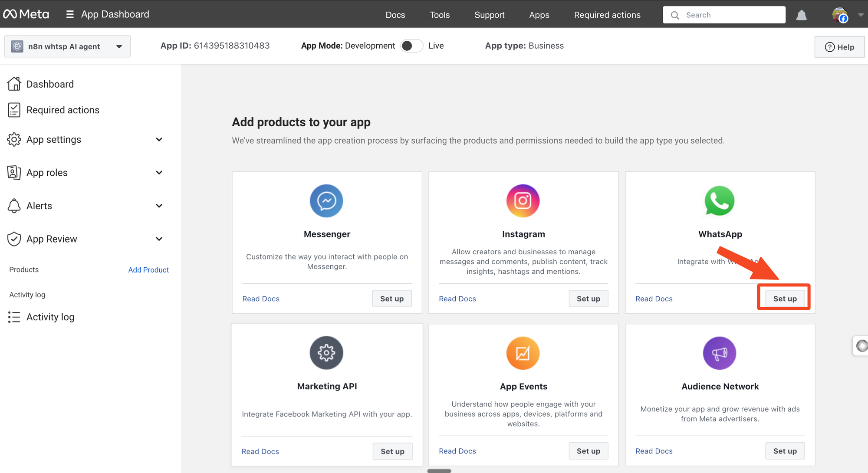Click Set up for WhatsApp
Screen dimensions: 868x473
point(784,299)
